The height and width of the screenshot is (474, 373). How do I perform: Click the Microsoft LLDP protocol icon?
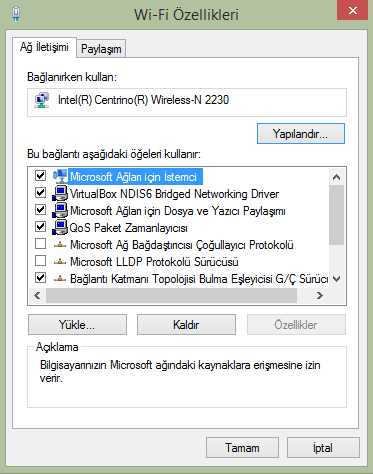[x=60, y=262]
